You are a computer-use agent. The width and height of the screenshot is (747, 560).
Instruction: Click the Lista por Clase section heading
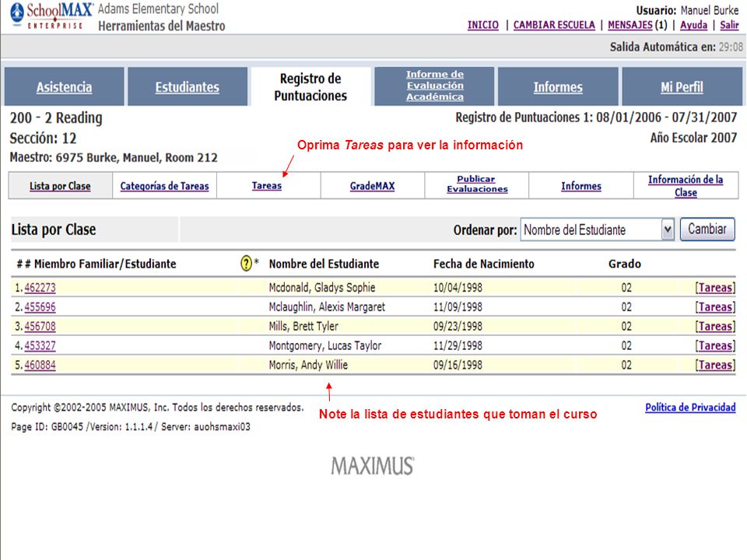tap(54, 229)
